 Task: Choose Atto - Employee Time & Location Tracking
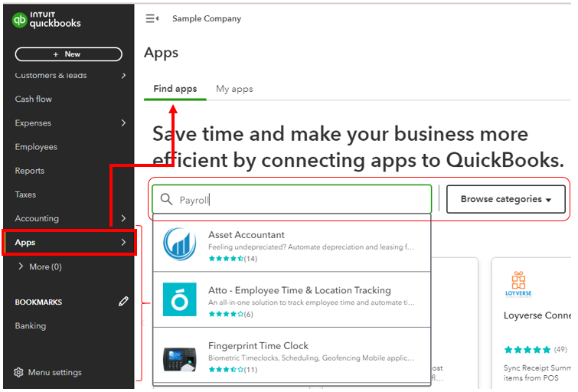click(292, 300)
